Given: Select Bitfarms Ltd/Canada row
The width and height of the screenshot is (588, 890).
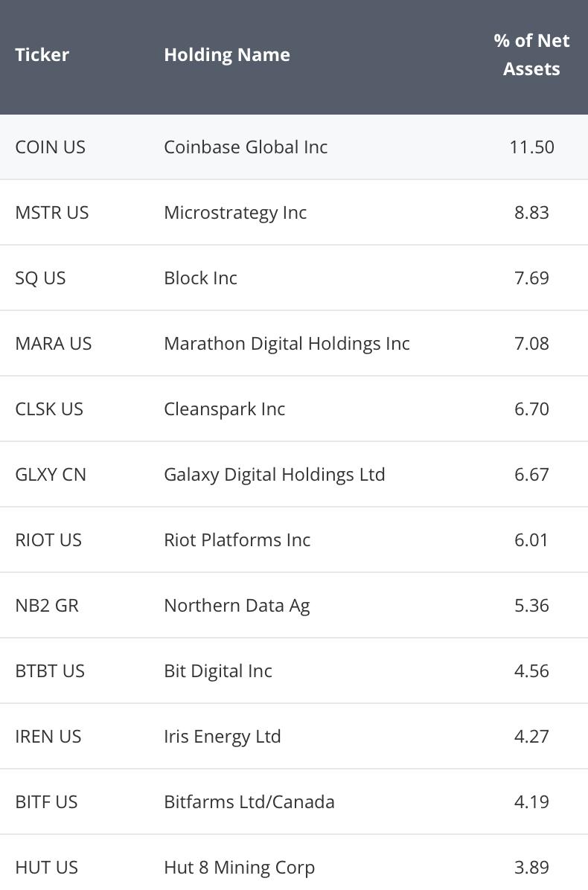Looking at the screenshot, I should (294, 802).
